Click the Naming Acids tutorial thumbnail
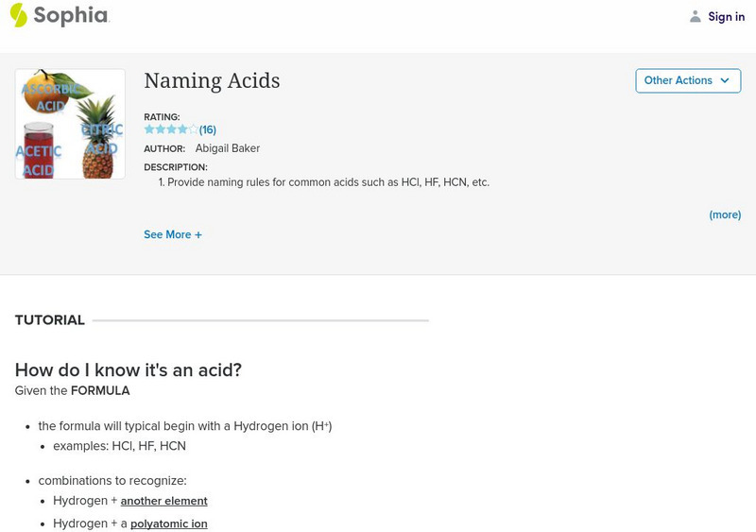 (70, 124)
